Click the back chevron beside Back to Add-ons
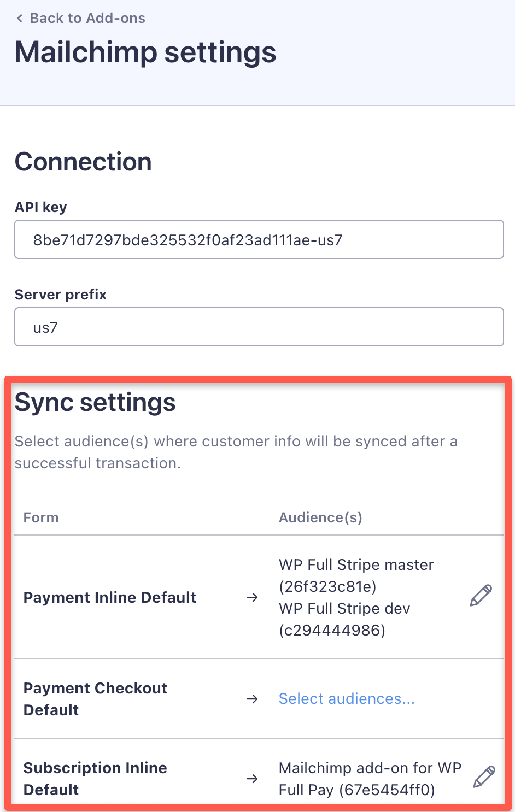Image resolution: width=515 pixels, height=812 pixels. (x=20, y=19)
